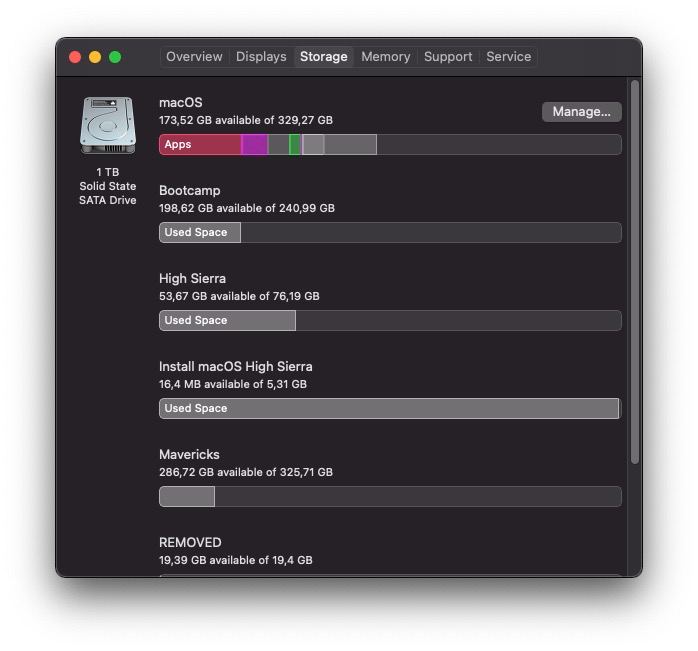698x651 pixels.
Task: Click the green segment in macOS storage bar
Action: [294, 145]
